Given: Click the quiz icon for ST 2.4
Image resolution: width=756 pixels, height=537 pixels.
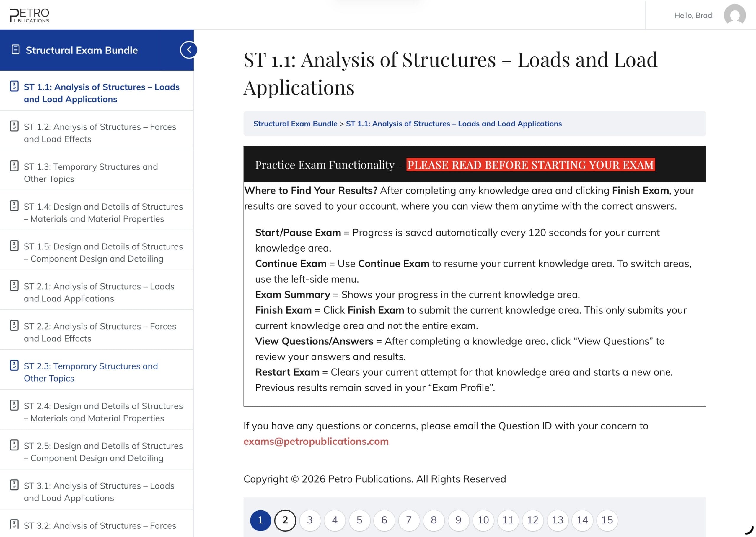Looking at the screenshot, I should [x=14, y=405].
